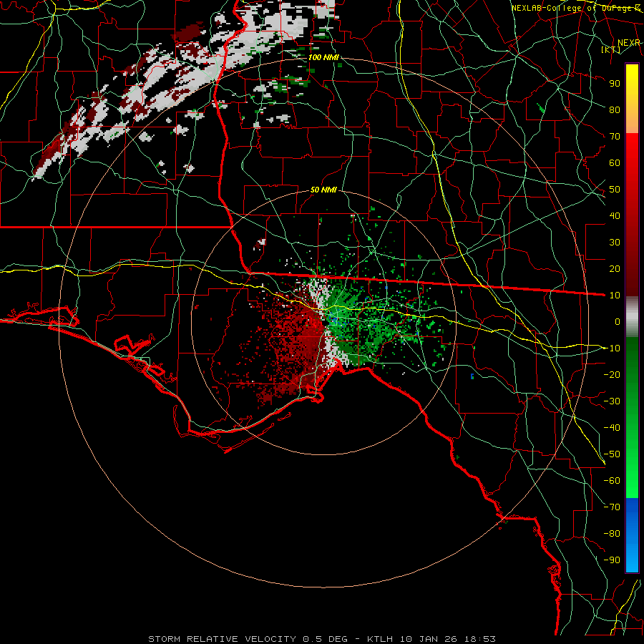Click the 80 label on the velocity scale
This screenshot has height=644, width=644.
[615, 110]
